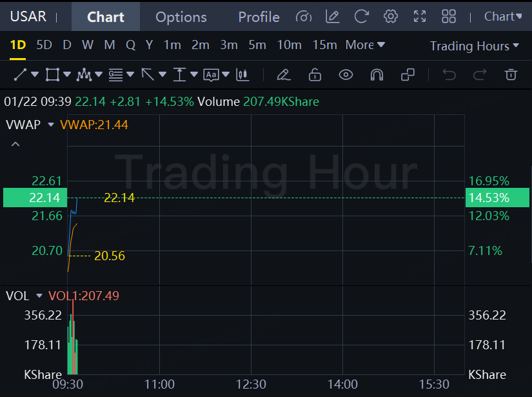532x397 pixels.
Task: Select the 15m interval
Action: (324, 45)
